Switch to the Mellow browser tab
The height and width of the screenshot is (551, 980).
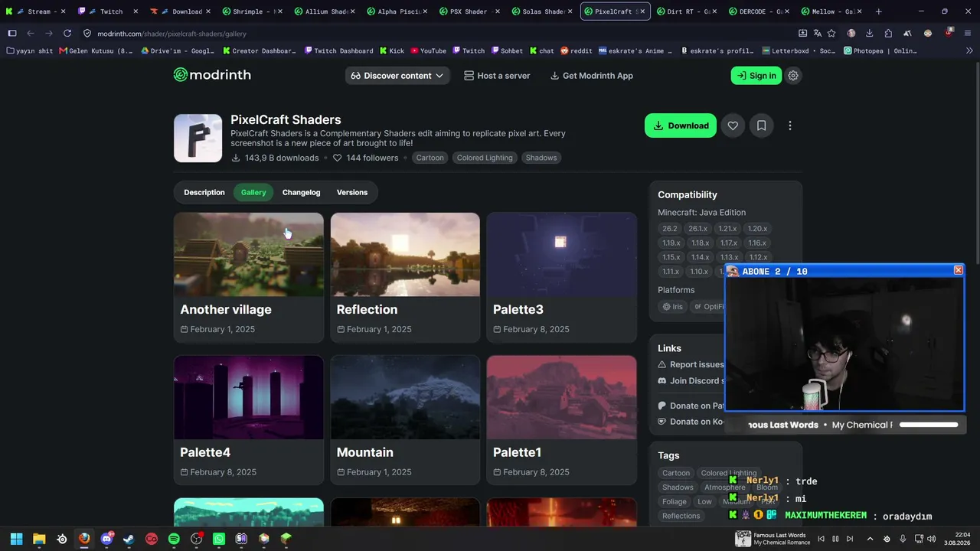(831, 11)
